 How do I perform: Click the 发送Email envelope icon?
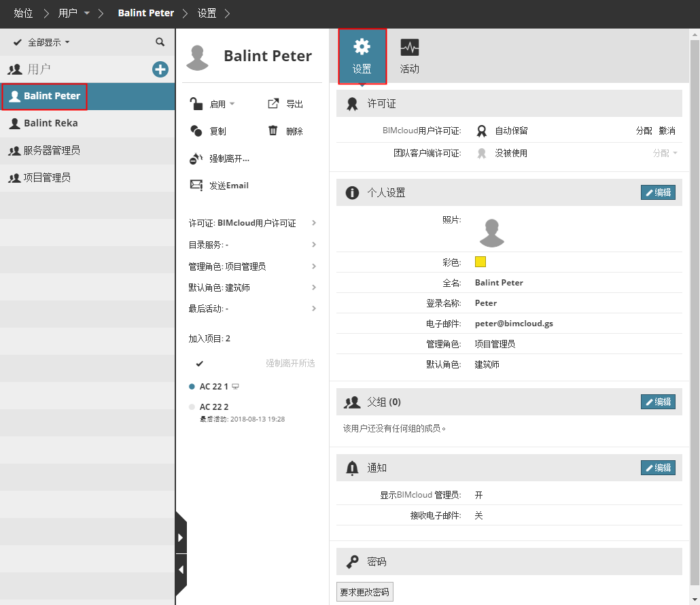[x=196, y=185]
